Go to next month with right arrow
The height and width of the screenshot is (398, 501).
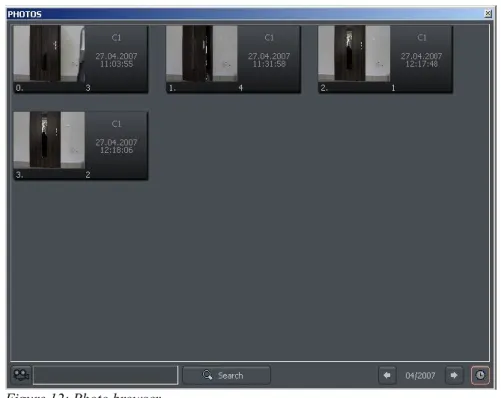(x=454, y=375)
